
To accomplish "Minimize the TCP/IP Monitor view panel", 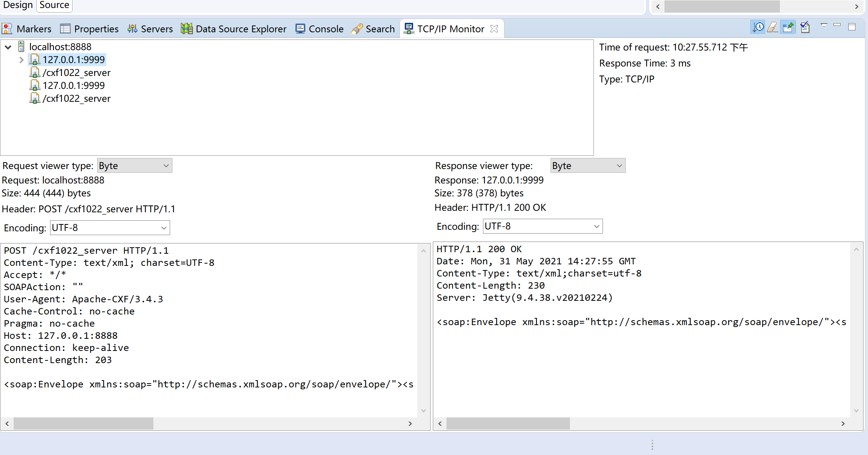I will click(837, 25).
